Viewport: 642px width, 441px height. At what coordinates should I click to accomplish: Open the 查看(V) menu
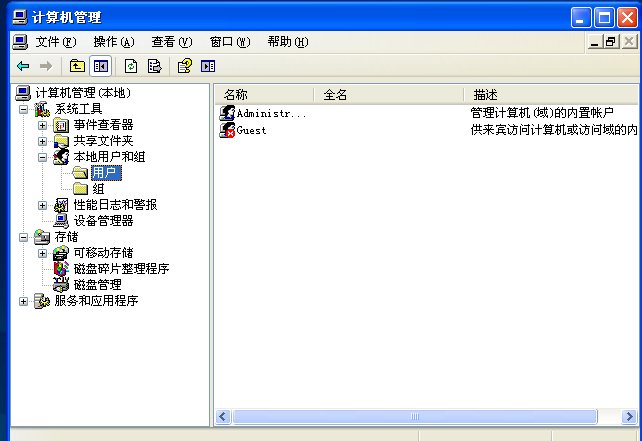click(171, 42)
